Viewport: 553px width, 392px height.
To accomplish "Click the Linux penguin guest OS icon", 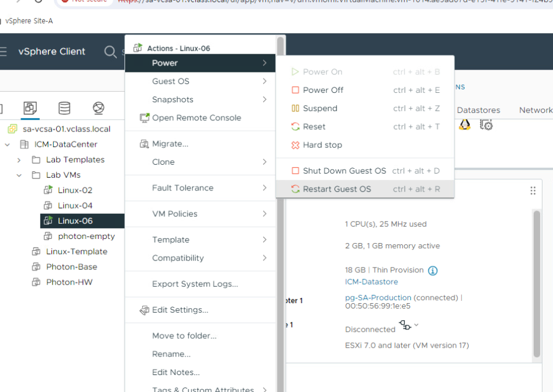I will pos(465,124).
